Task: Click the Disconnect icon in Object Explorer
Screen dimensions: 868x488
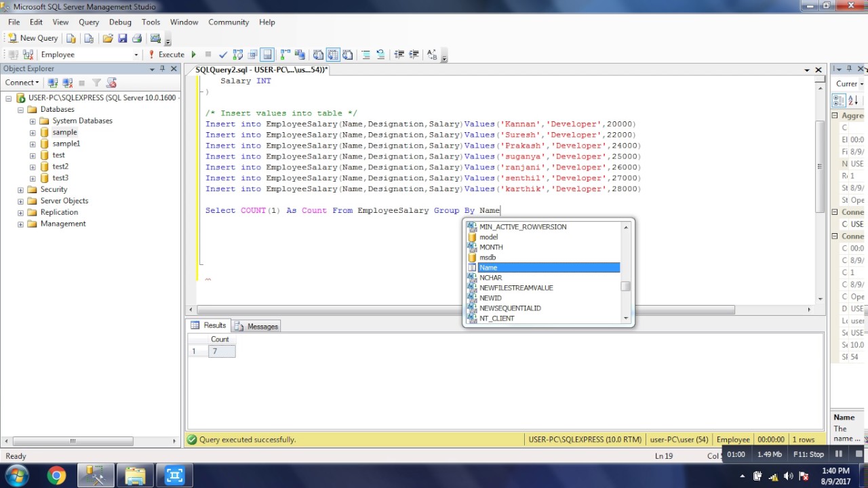Action: [x=67, y=83]
